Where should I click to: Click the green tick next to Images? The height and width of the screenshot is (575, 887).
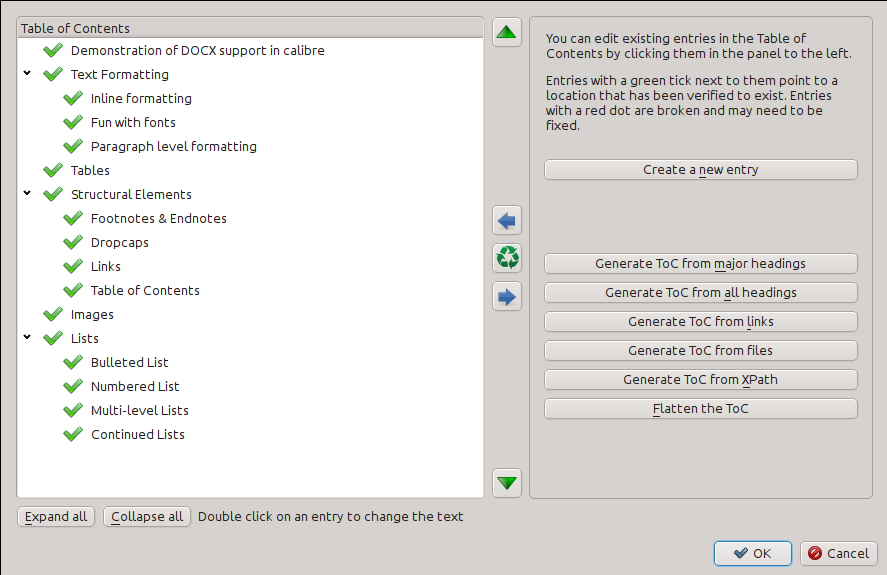point(53,314)
